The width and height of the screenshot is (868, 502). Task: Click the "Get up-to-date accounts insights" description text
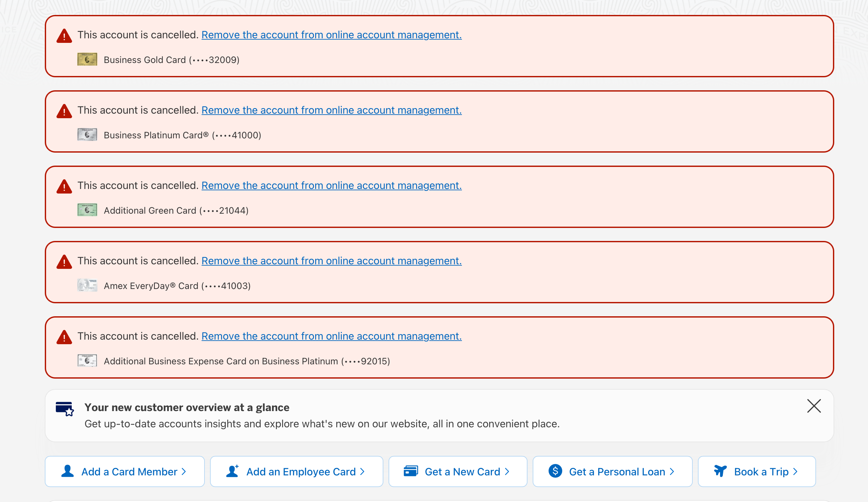[322, 424]
